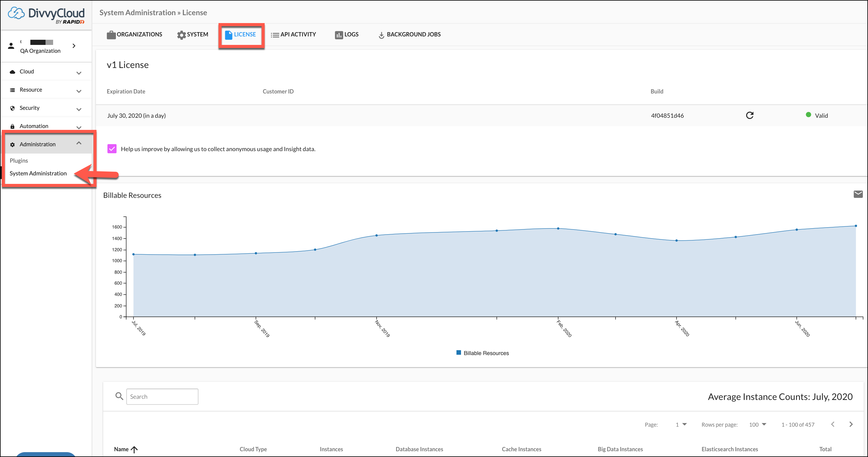Switch to the SYSTEM tab
This screenshot has width=868, height=457.
tap(198, 34)
